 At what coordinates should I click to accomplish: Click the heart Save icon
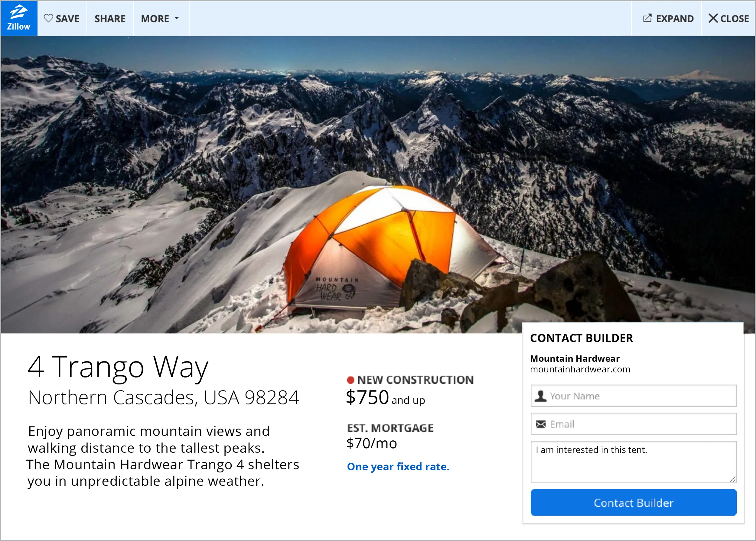click(x=48, y=18)
